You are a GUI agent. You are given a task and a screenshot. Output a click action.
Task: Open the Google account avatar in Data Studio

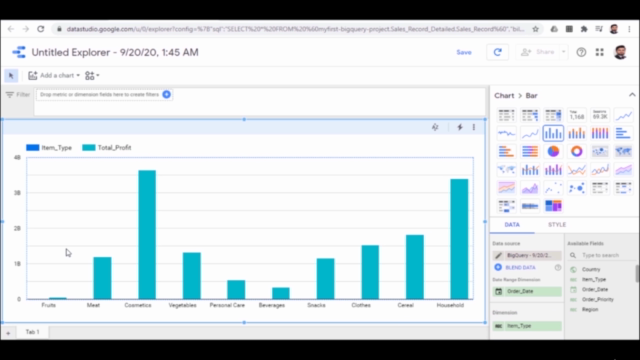[620, 52]
